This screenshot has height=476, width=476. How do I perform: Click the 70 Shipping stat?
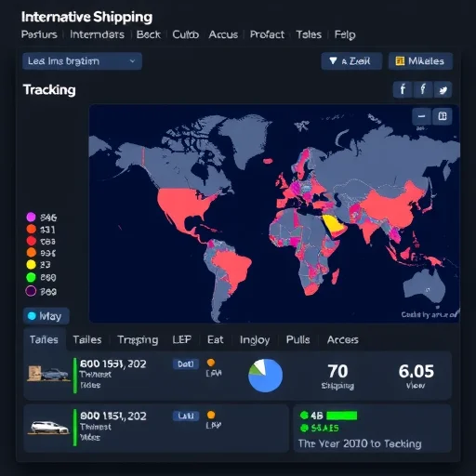click(337, 377)
